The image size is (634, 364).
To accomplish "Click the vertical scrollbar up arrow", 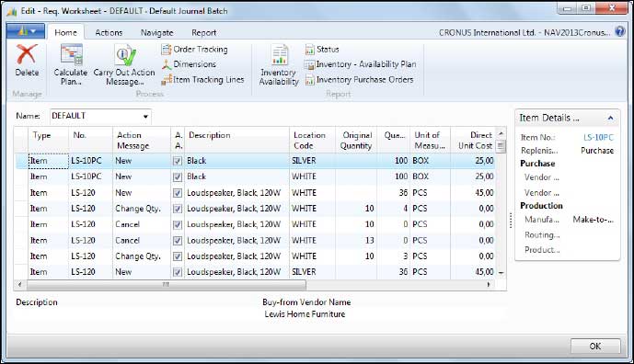I will tap(501, 133).
